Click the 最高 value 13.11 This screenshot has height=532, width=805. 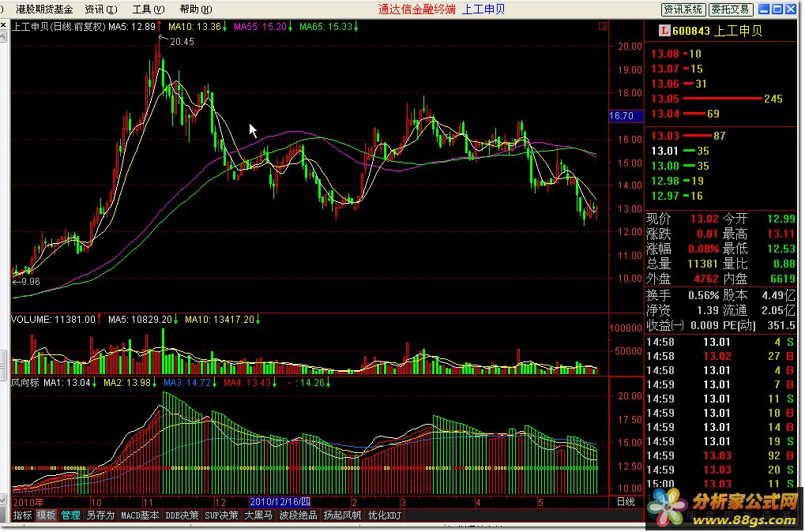click(781, 234)
